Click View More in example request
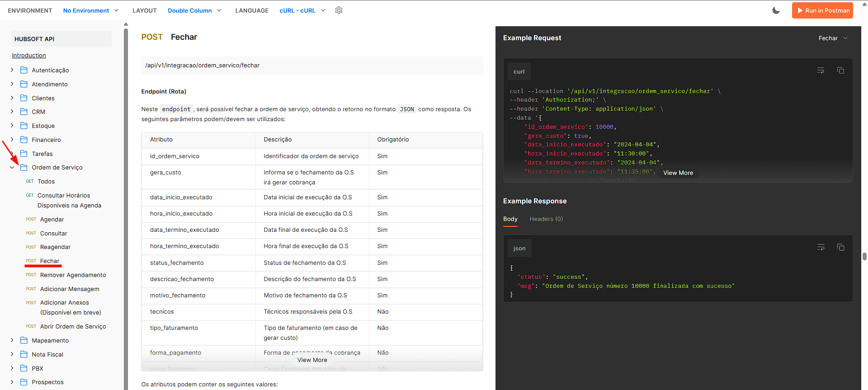The image size is (868, 390). click(x=678, y=173)
